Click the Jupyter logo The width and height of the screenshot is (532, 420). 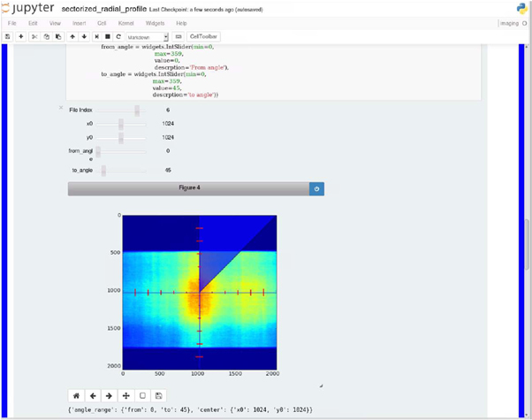click(27, 8)
